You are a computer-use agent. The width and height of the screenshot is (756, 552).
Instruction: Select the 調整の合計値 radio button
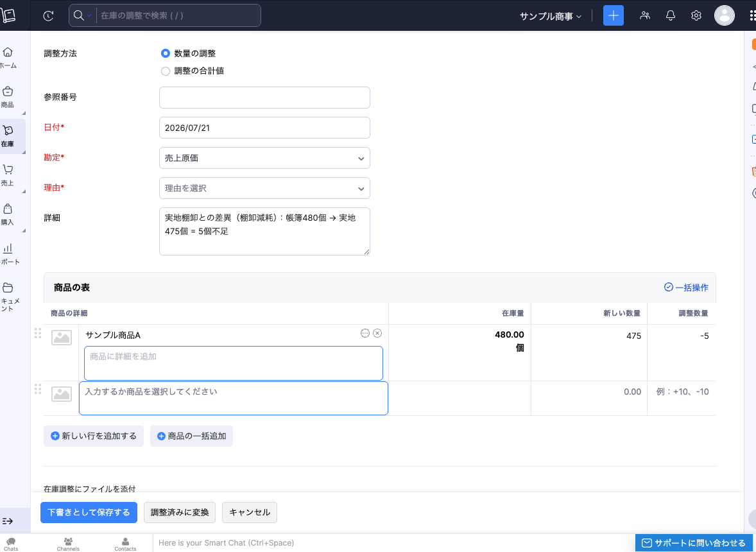tap(166, 71)
